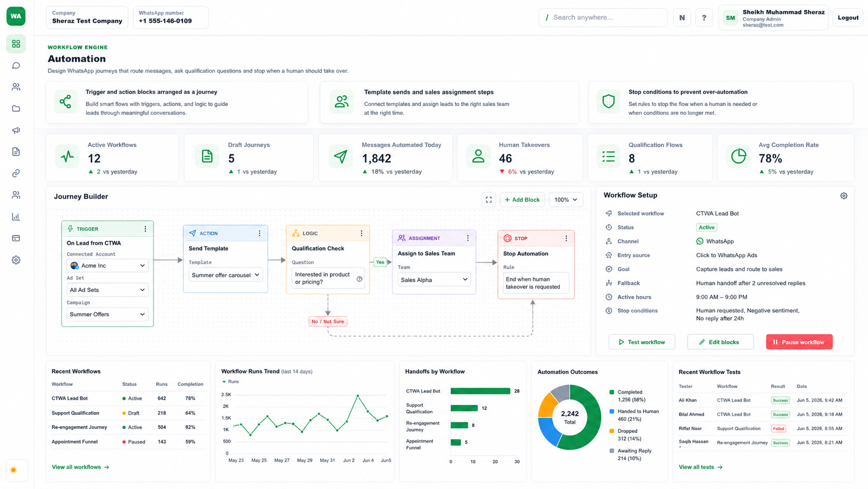
Task: Click the question help icon in Qualification Check
Action: (359, 279)
